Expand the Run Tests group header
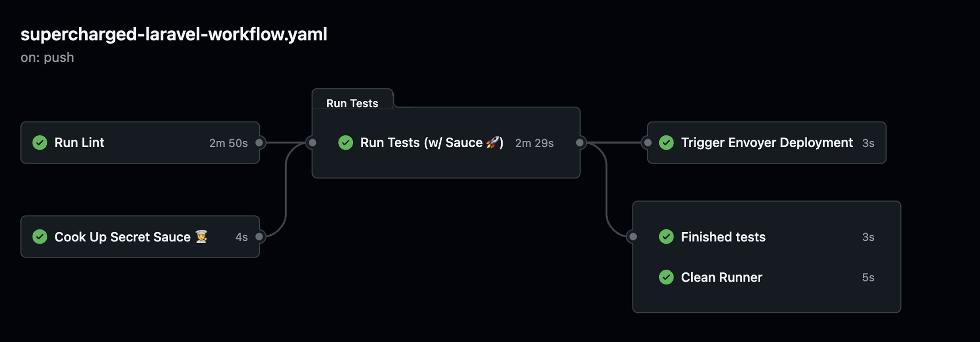This screenshot has width=980, height=342. pyautogui.click(x=352, y=103)
